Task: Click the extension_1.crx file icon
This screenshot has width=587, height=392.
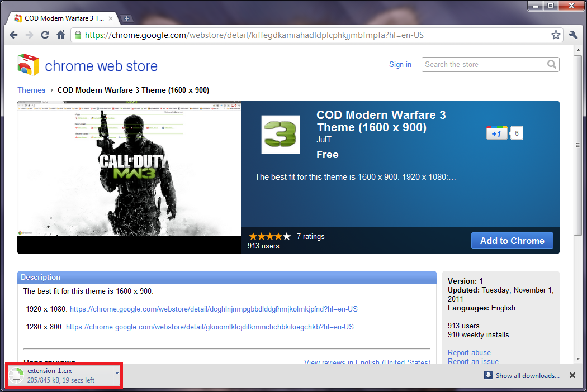Action: click(x=16, y=375)
